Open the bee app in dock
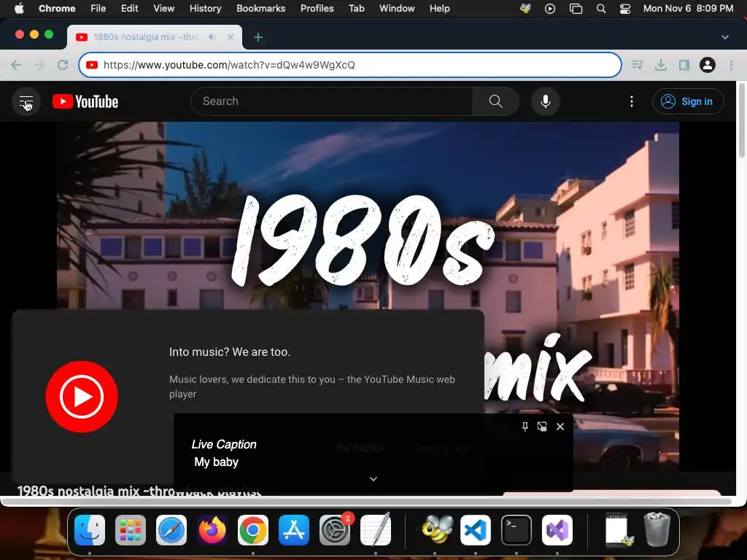The image size is (747, 560). pos(437,530)
